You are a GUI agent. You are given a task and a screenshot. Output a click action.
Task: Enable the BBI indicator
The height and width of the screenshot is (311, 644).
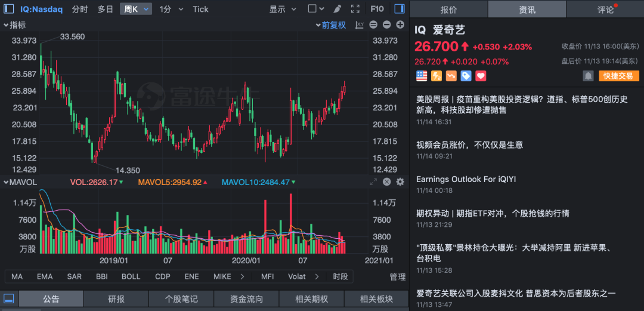101,276
